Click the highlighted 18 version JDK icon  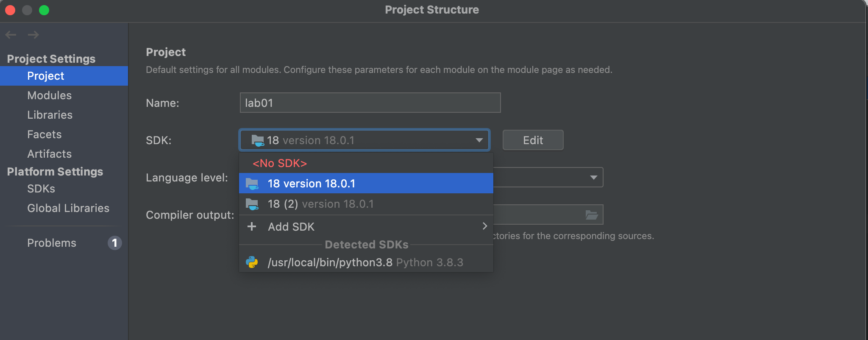(x=252, y=184)
